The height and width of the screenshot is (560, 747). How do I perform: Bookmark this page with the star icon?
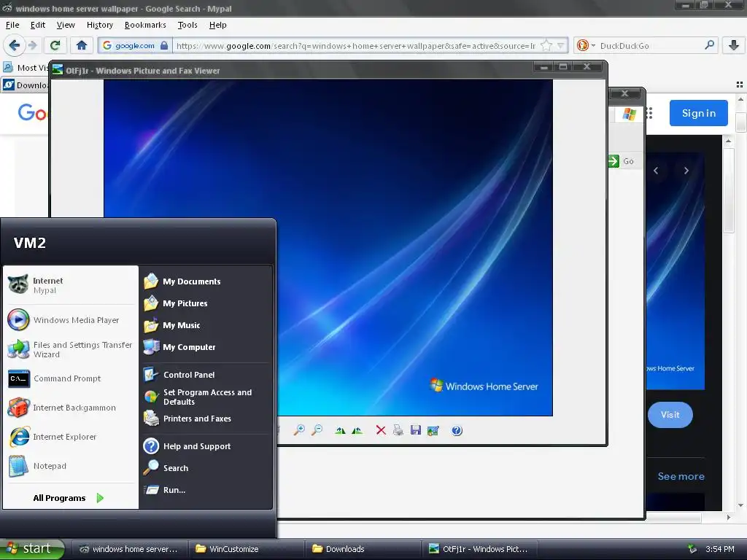pos(546,46)
